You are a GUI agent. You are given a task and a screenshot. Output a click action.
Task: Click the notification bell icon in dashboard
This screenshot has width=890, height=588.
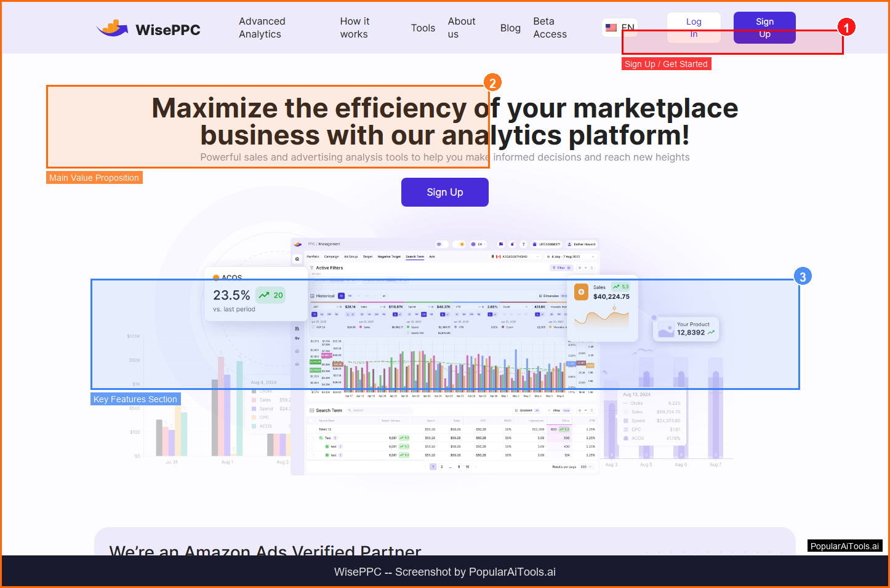coord(512,244)
